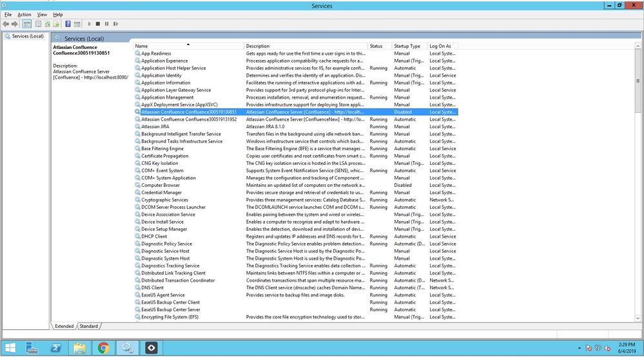Screen dimensions: 644x357
Task: Start the service with the Play toolbar button
Action: coord(89,24)
